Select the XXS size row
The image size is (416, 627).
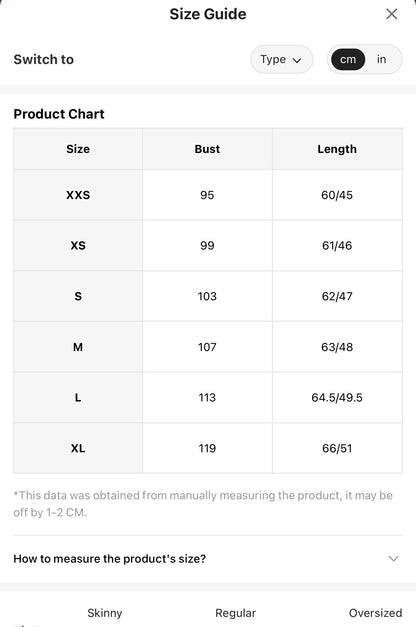tap(208, 195)
